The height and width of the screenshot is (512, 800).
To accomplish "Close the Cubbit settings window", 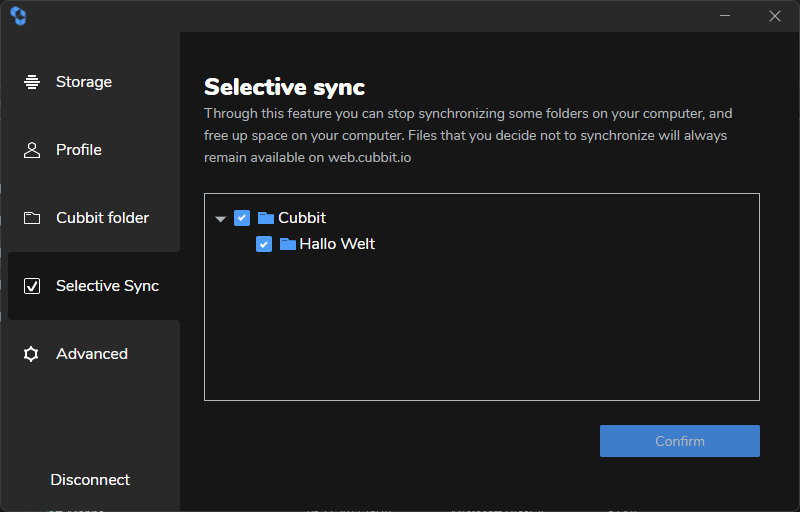I will tap(774, 16).
